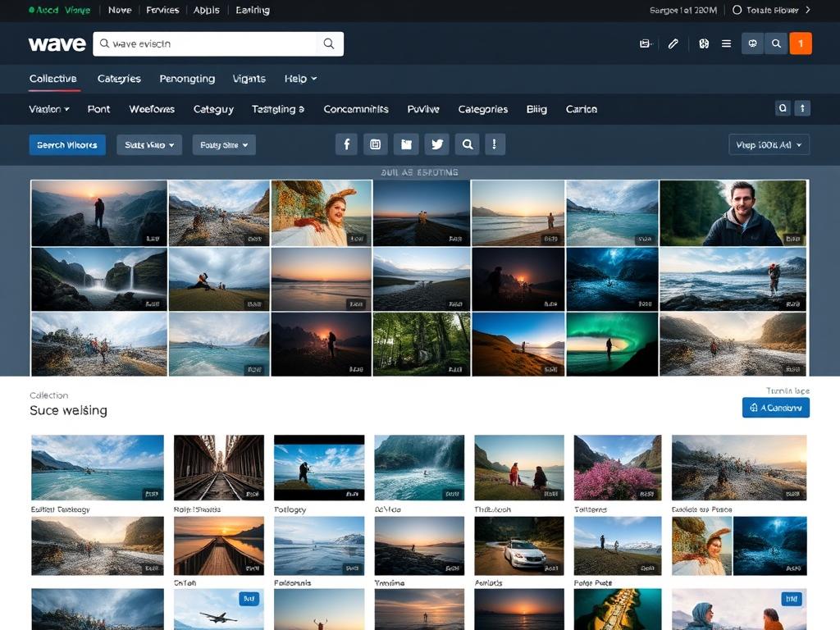Open the hamburger menu icon top right
Image resolution: width=840 pixels, height=630 pixels.
pyautogui.click(x=726, y=43)
